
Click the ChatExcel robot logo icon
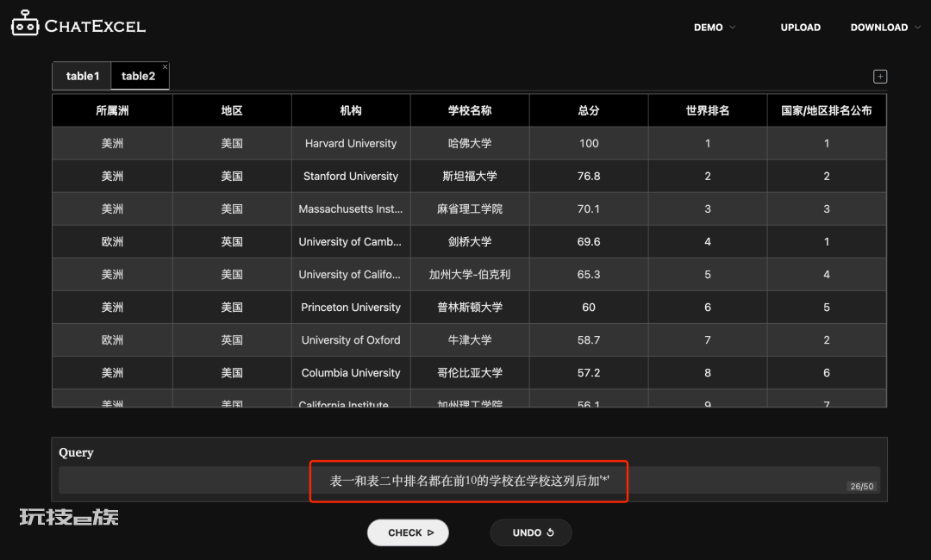click(24, 23)
